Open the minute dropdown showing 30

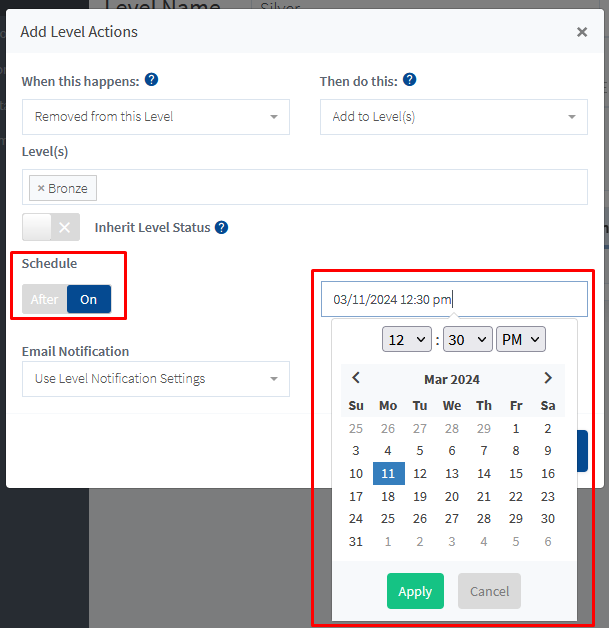(x=468, y=339)
